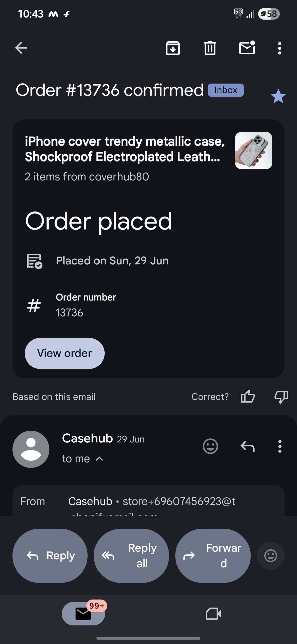Go back with the arrow icon
Image resolution: width=297 pixels, height=644 pixels.
[x=21, y=48]
